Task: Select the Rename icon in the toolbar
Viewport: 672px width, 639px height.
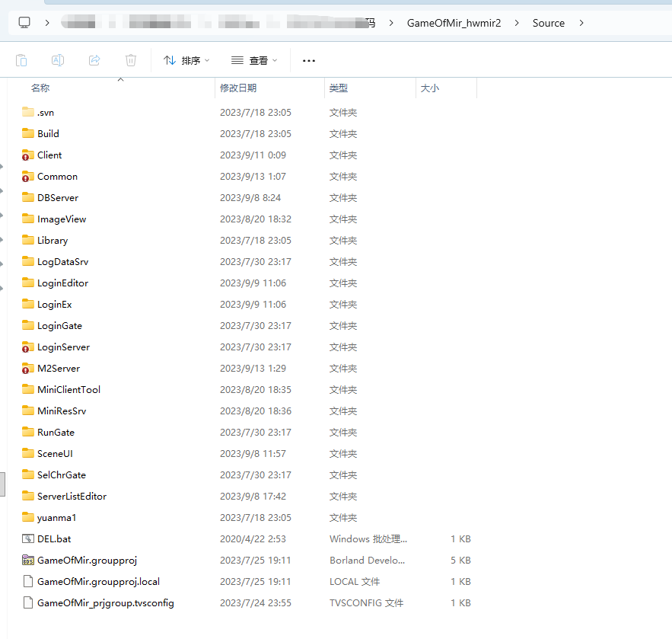Action: (x=57, y=60)
